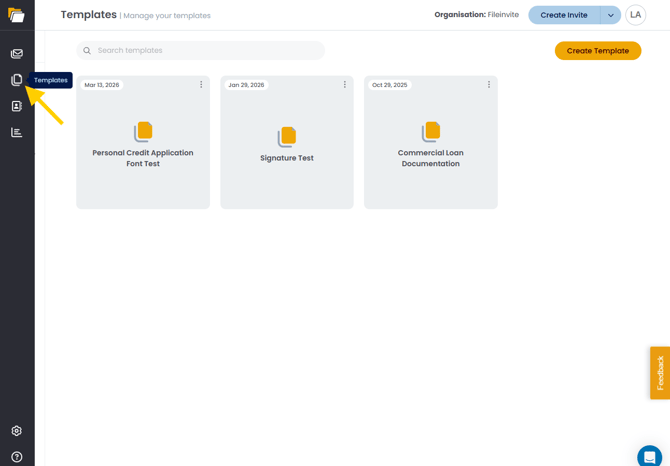670x466 pixels.
Task: Open the Invites inbox sidebar icon
Action: point(17,54)
